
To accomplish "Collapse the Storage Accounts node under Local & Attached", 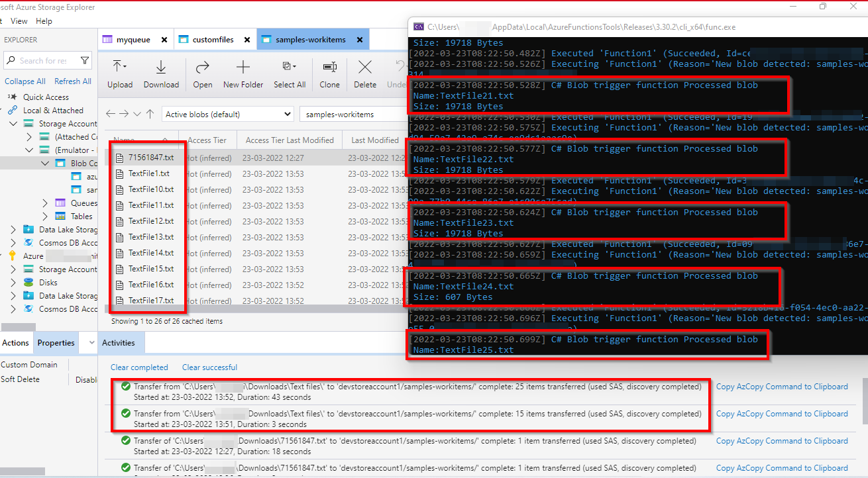I will click(13, 124).
